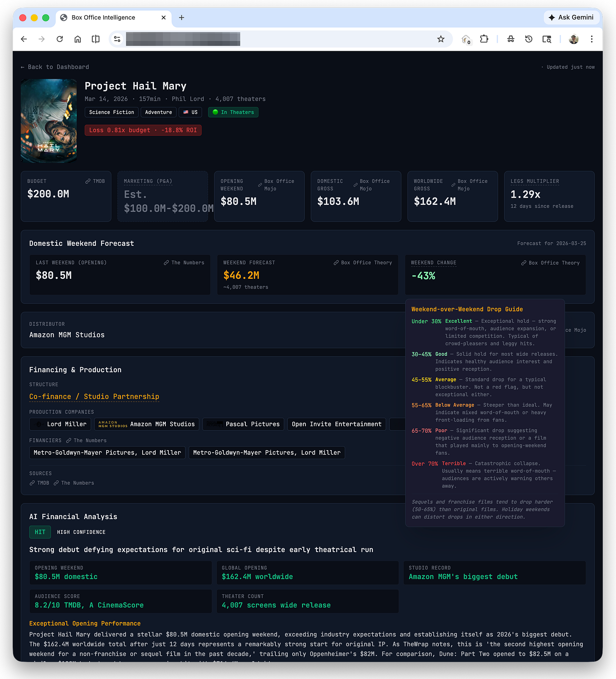The width and height of the screenshot is (616, 679).
Task: Click the Ask Gemini button
Action: 571,17
